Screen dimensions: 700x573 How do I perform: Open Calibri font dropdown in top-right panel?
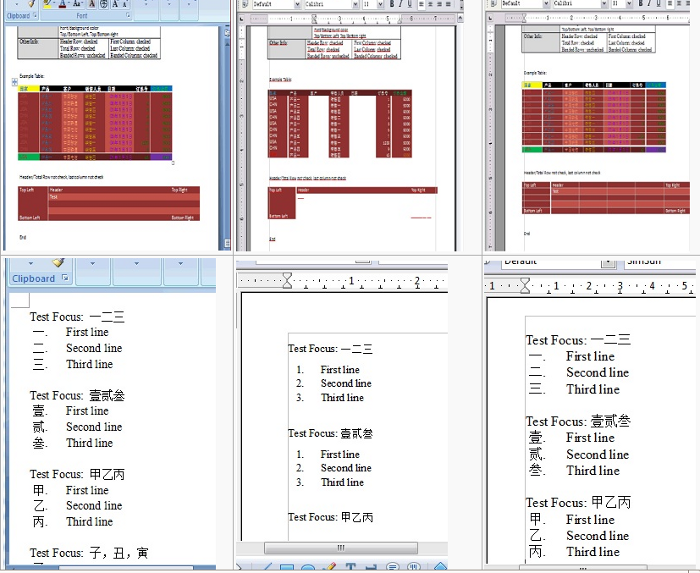click(x=604, y=4)
